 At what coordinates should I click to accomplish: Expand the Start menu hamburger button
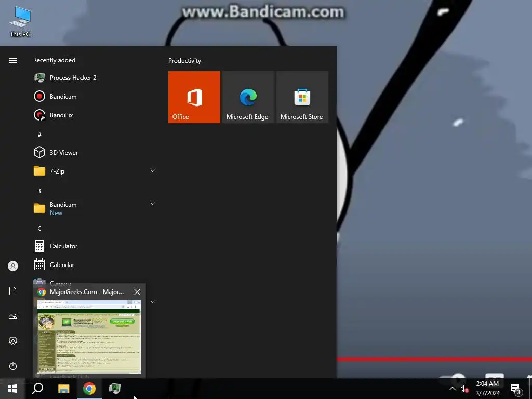pos(13,60)
